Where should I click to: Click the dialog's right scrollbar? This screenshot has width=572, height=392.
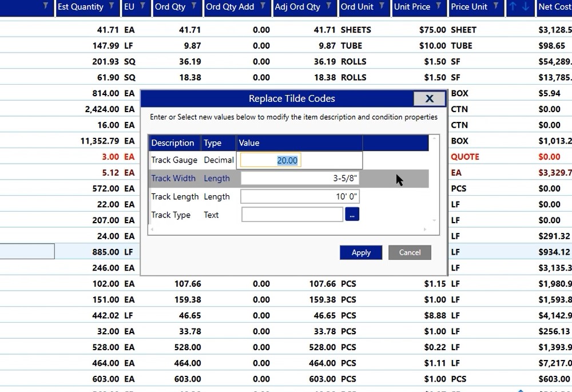pyautogui.click(x=434, y=177)
